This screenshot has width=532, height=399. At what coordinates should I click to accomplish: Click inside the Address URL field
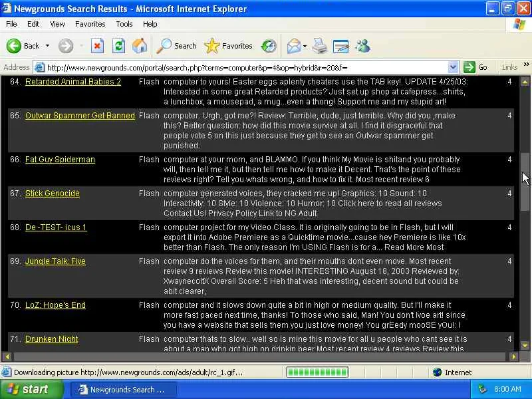[245, 68]
